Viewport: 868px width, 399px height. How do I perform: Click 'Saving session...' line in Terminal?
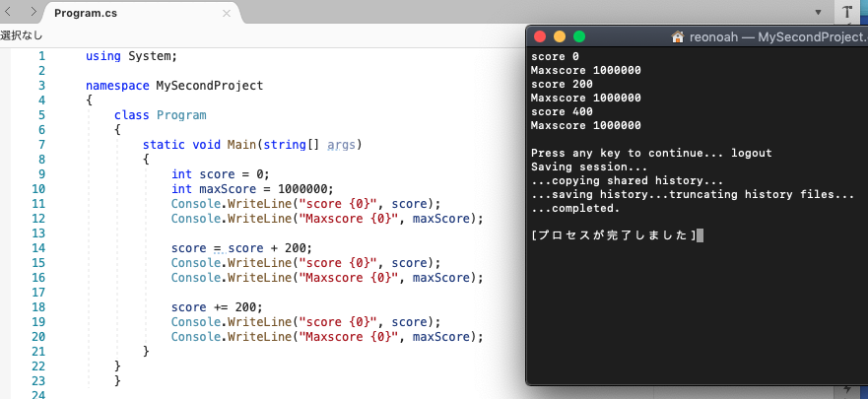[589, 167]
